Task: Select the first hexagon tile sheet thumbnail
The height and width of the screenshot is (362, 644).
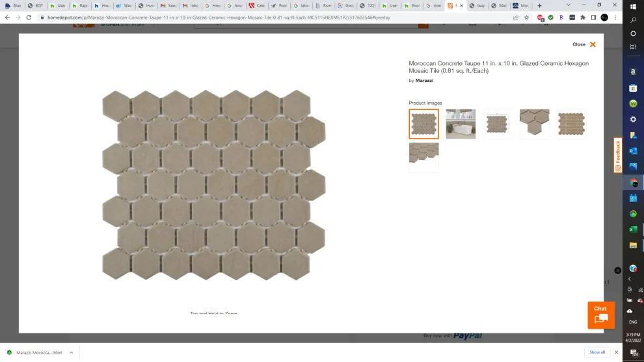Action: [424, 124]
